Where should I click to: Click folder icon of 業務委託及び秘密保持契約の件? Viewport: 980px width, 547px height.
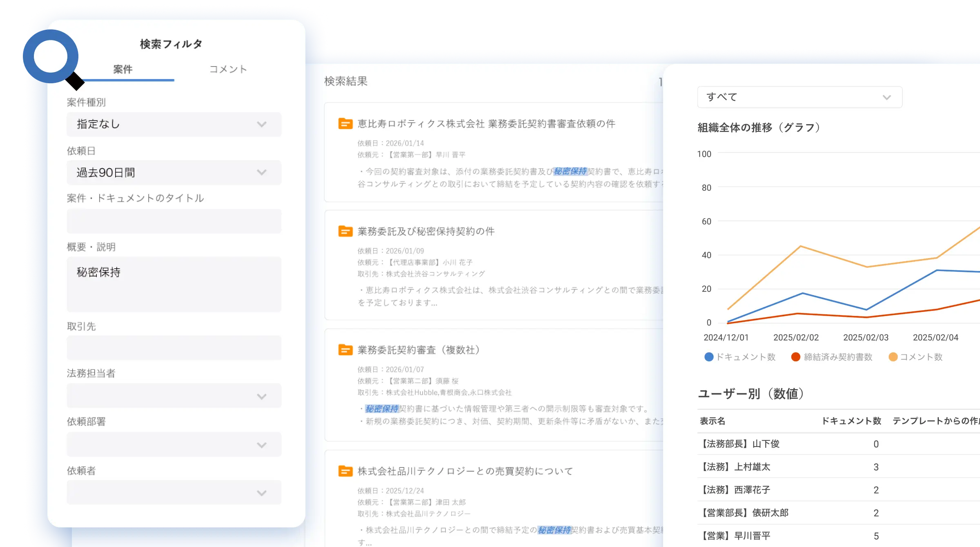pyautogui.click(x=345, y=231)
